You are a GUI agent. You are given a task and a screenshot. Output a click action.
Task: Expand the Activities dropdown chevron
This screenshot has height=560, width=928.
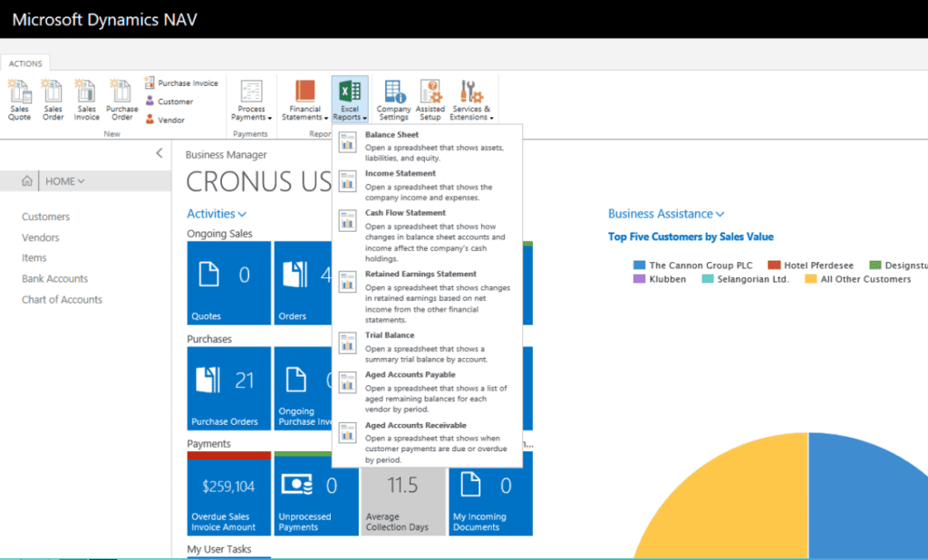click(x=242, y=214)
